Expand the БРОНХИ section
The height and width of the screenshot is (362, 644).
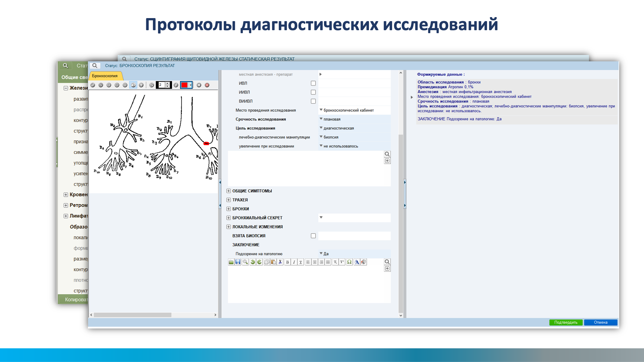229,209
